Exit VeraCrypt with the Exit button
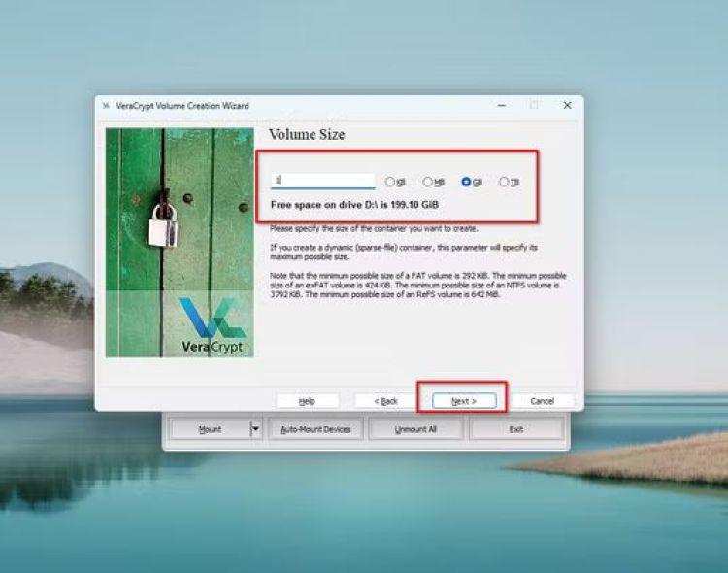The image size is (728, 573). [515, 428]
